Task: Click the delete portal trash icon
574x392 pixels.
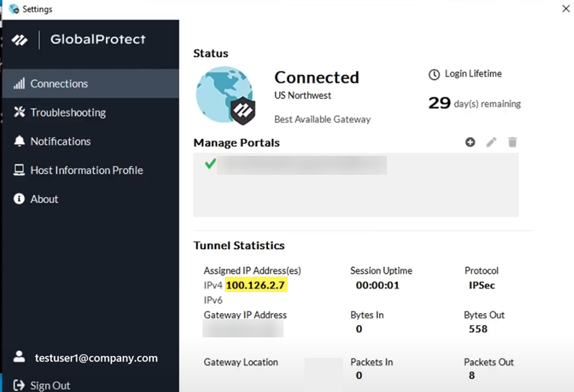Action: [513, 142]
